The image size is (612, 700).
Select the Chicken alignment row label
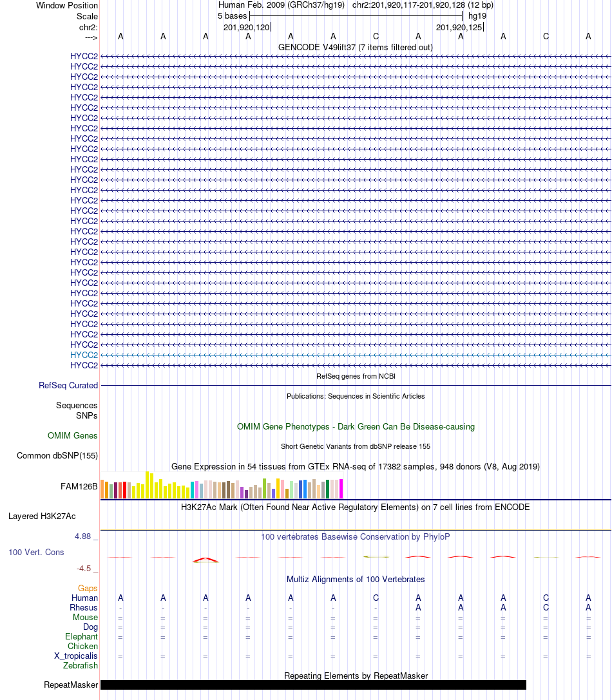[82, 647]
